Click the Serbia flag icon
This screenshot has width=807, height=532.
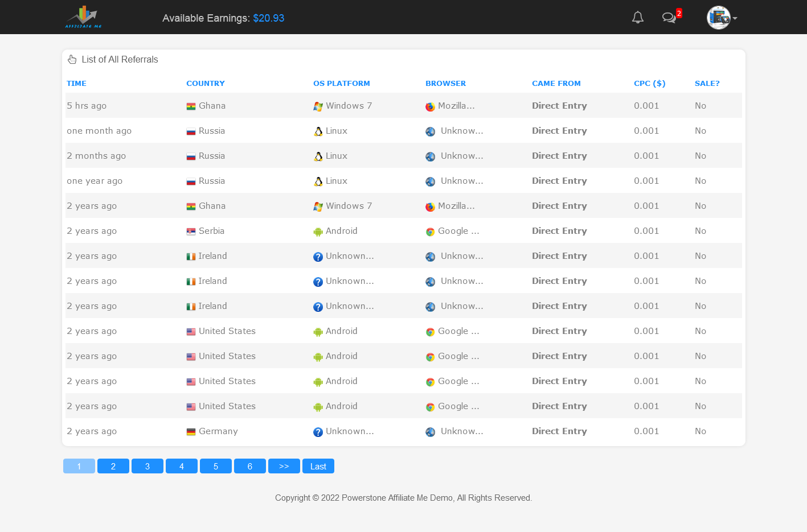191,232
